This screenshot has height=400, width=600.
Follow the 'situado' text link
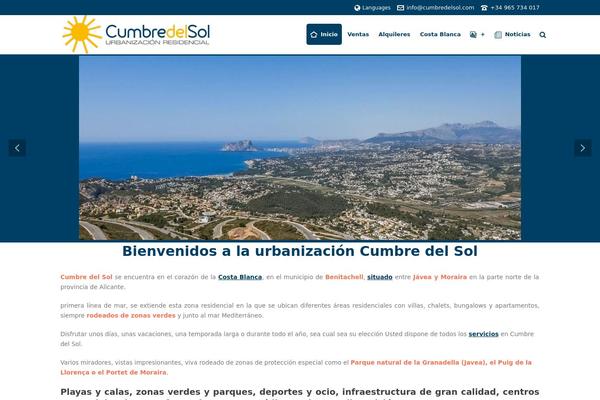click(x=380, y=277)
